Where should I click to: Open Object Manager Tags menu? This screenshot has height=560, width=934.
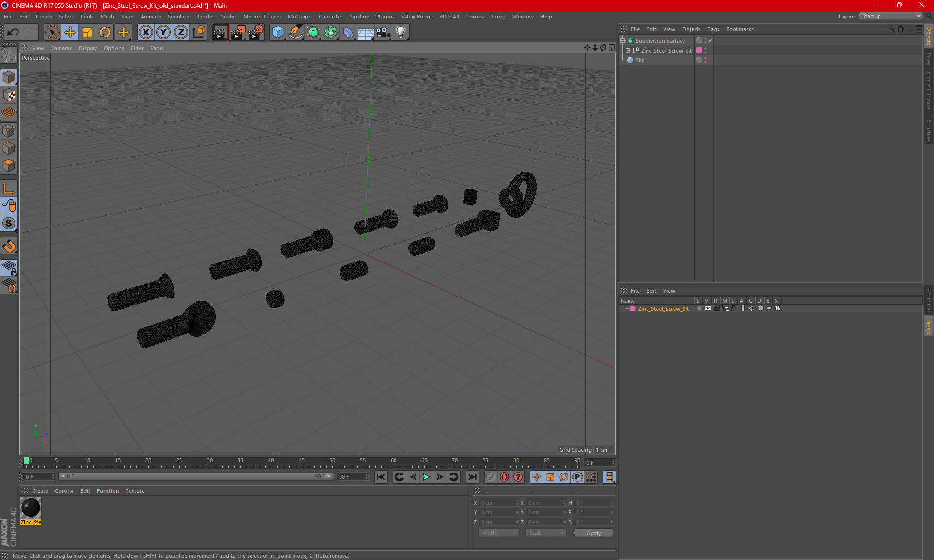point(713,29)
